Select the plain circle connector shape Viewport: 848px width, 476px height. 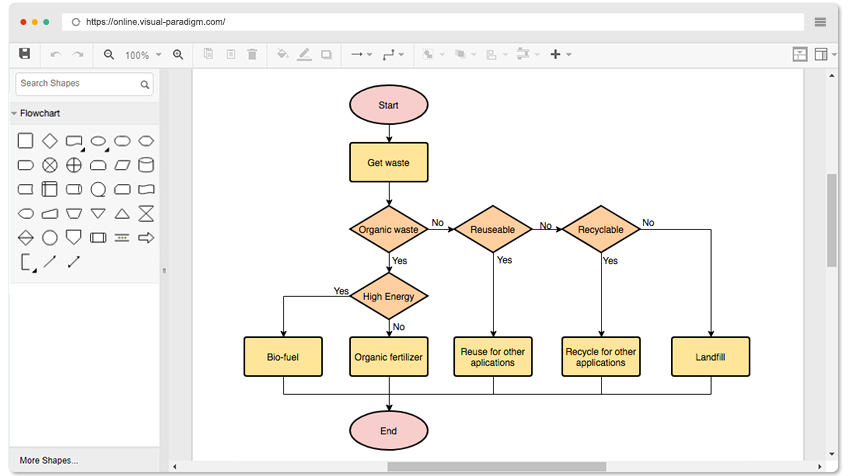pyautogui.click(x=50, y=237)
